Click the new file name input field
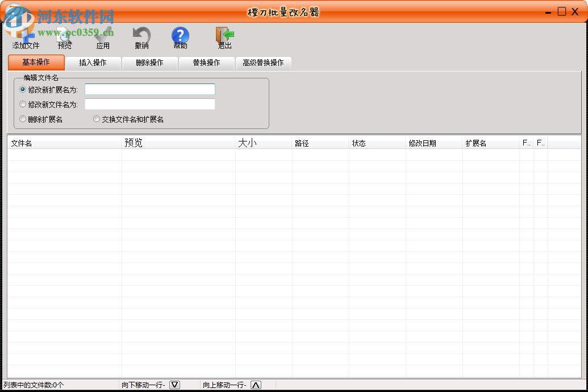The width and height of the screenshot is (588, 392). pyautogui.click(x=149, y=104)
